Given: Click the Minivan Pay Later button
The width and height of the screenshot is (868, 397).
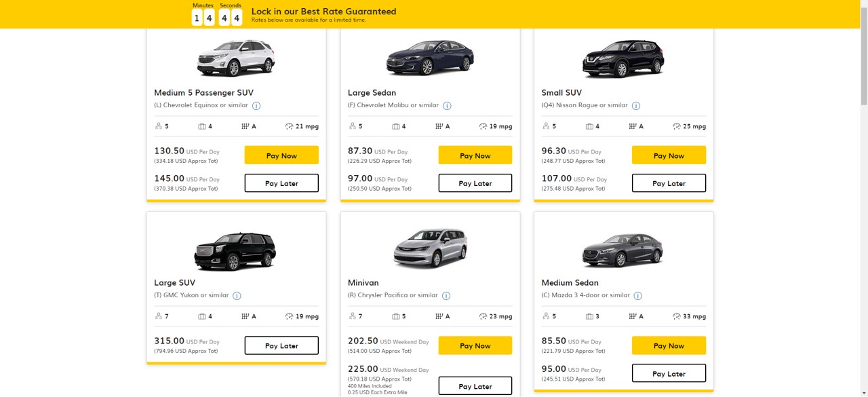Looking at the screenshot, I should point(475,386).
